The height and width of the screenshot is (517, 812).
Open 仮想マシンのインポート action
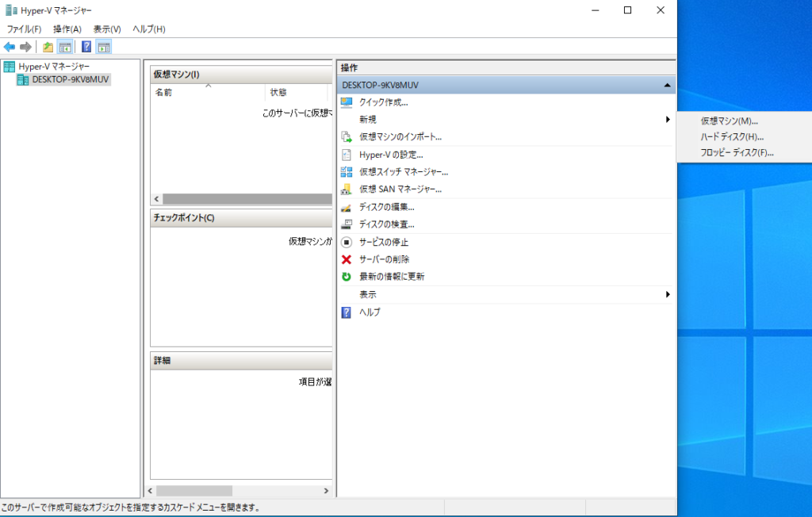point(400,136)
